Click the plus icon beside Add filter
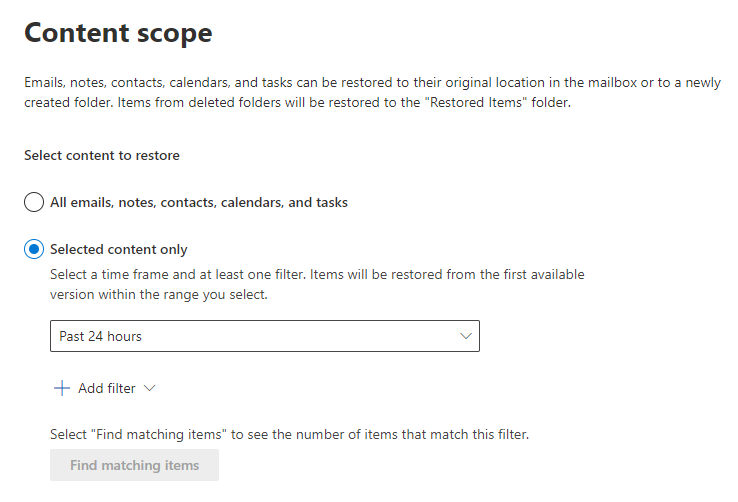This screenshot has width=738, height=502. [62, 388]
